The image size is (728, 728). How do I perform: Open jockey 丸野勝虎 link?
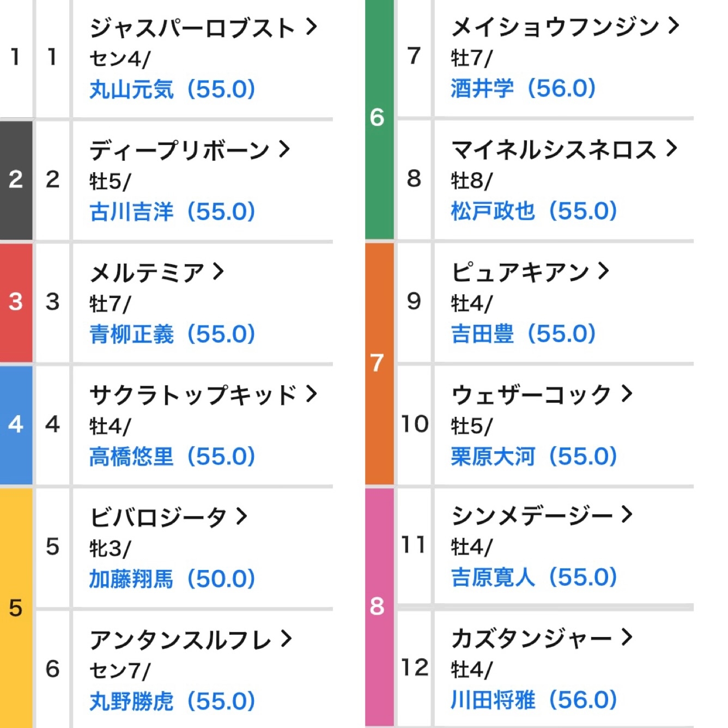(131, 701)
